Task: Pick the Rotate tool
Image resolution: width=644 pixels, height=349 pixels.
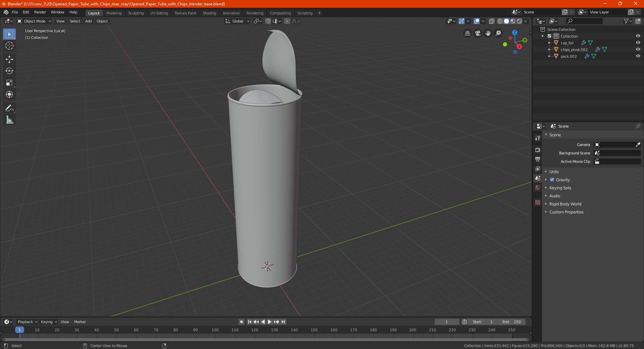Action: click(x=9, y=71)
